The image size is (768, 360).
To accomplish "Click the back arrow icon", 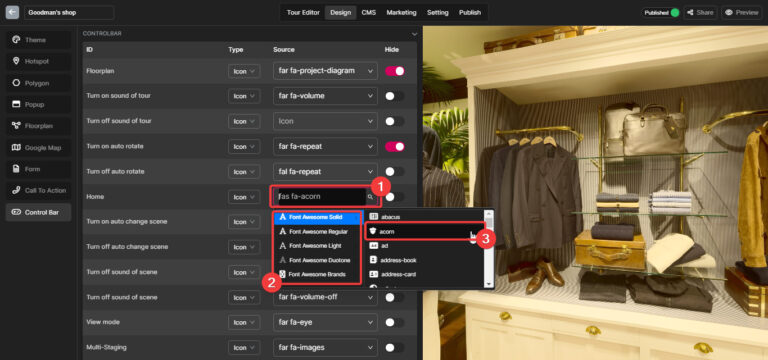I will pyautogui.click(x=12, y=12).
